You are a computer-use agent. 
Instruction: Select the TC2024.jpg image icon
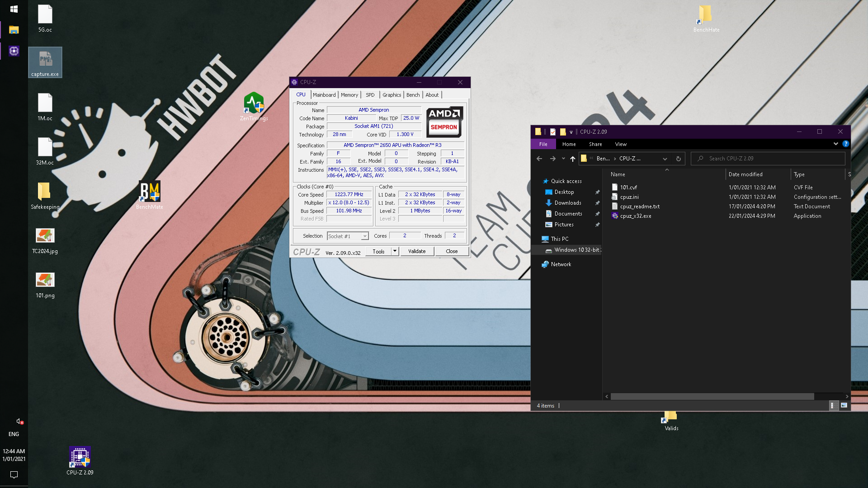pyautogui.click(x=45, y=240)
